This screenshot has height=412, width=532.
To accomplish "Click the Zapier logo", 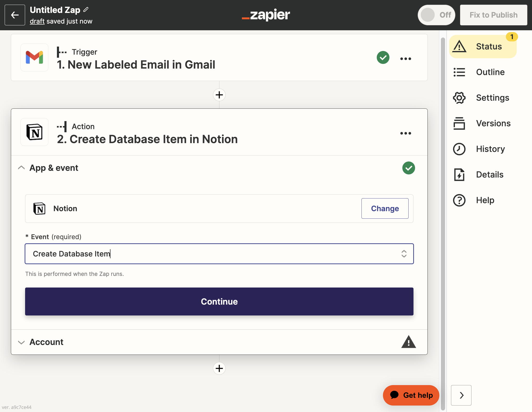I will 266,15.
